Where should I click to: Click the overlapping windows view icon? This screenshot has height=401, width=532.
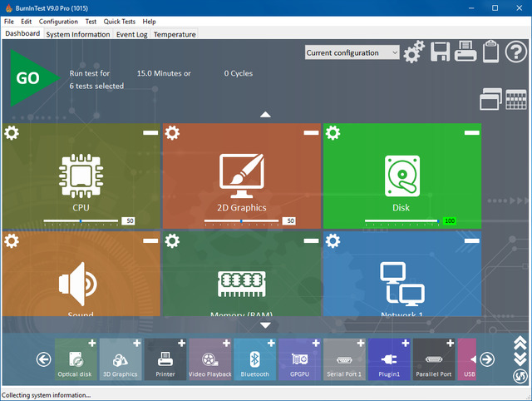490,100
